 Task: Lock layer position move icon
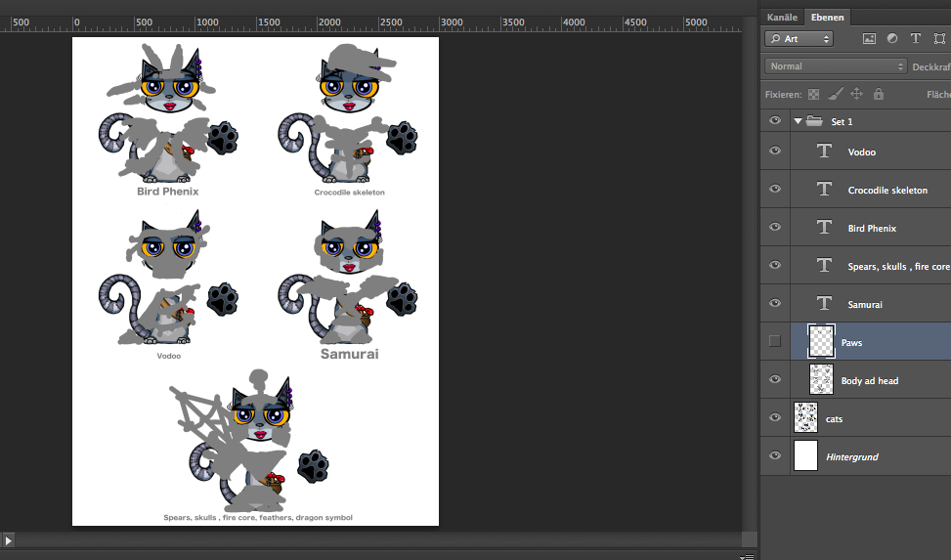coord(856,95)
